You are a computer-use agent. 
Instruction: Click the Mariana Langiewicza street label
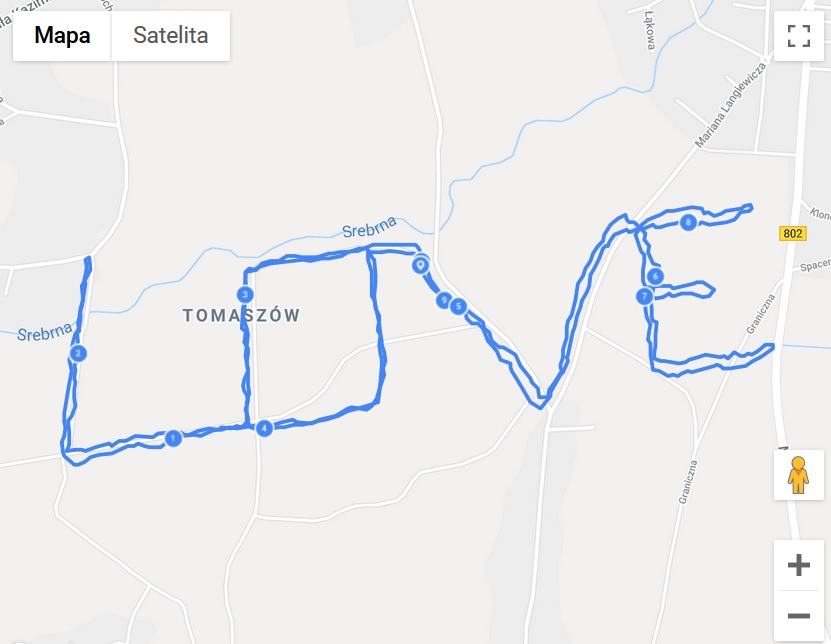tap(730, 104)
